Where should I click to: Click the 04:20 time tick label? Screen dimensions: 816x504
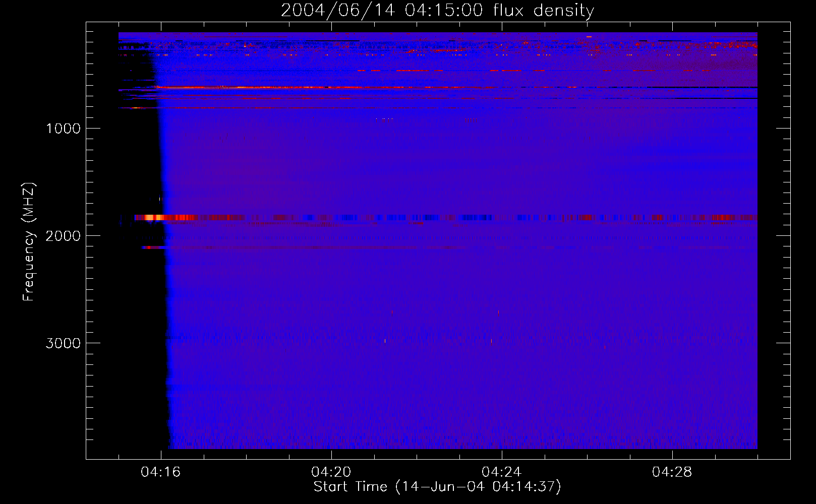click(331, 472)
